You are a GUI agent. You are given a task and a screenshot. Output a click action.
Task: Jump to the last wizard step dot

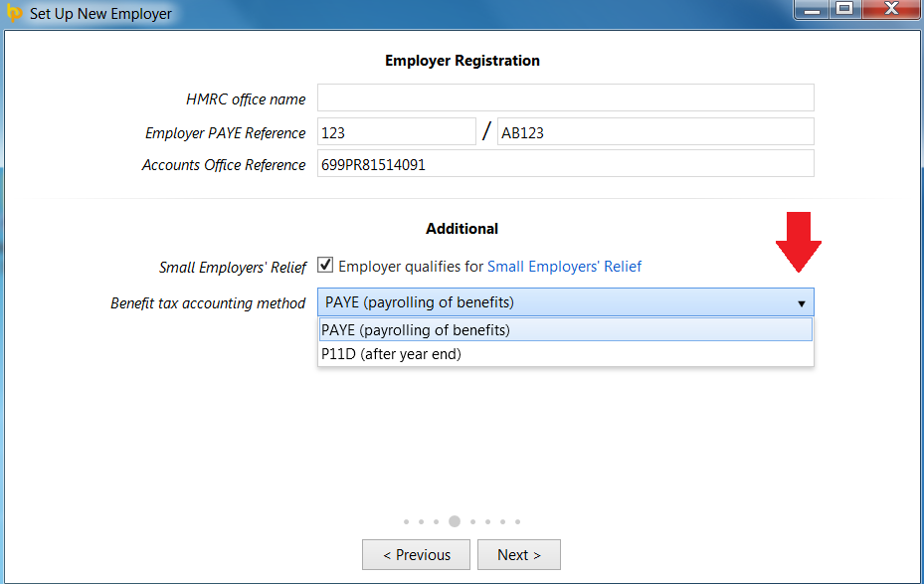click(x=517, y=521)
